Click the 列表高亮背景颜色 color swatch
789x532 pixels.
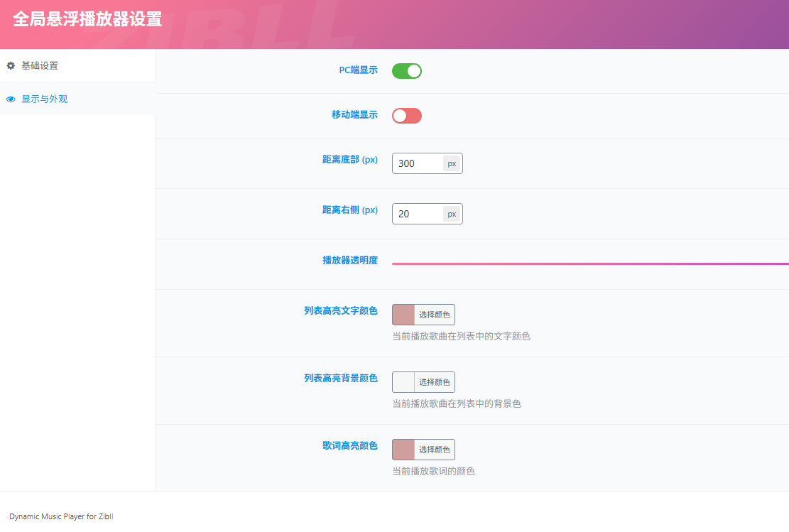(402, 381)
